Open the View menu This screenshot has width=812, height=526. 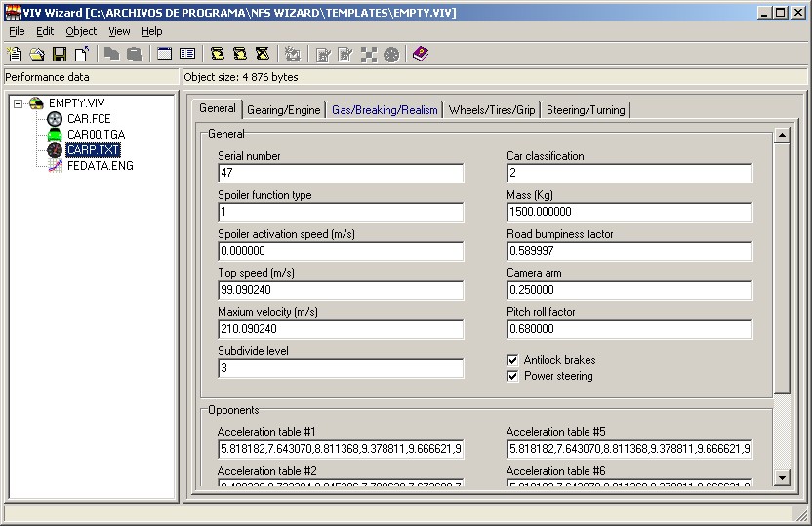(119, 31)
